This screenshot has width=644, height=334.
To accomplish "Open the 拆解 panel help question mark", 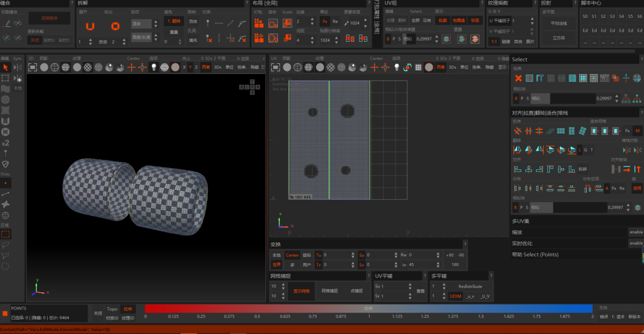I will 247,4.
